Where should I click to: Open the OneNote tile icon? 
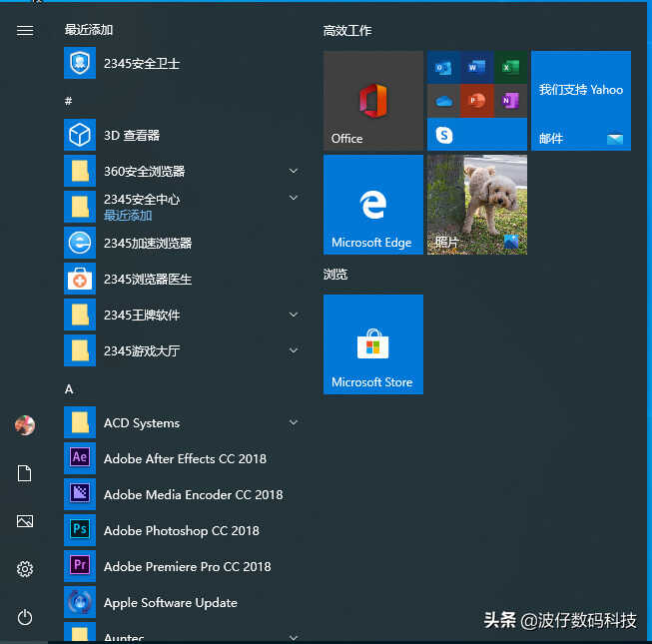click(510, 101)
